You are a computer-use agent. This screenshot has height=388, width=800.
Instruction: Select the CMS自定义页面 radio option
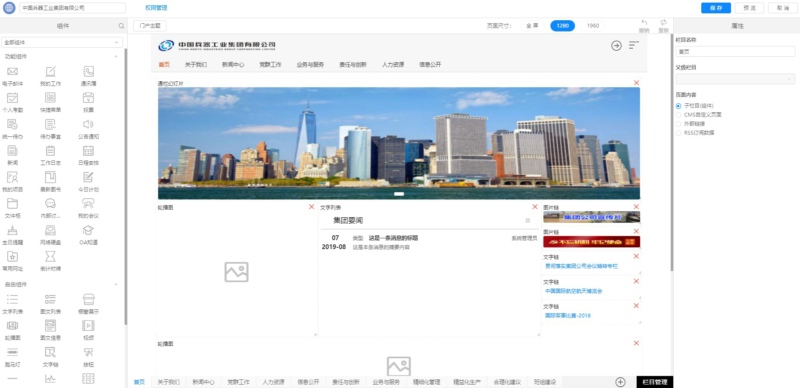tap(678, 115)
